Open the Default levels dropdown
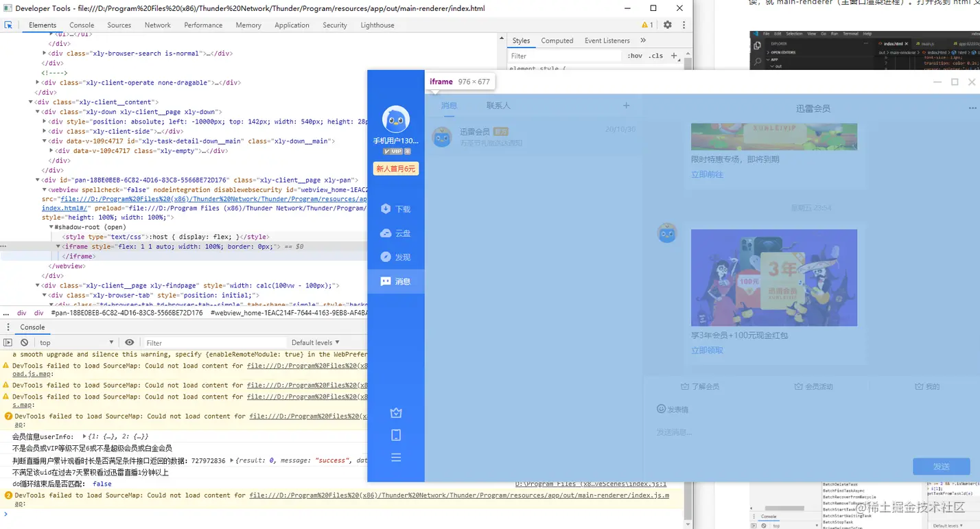This screenshot has width=980, height=529. click(x=316, y=342)
